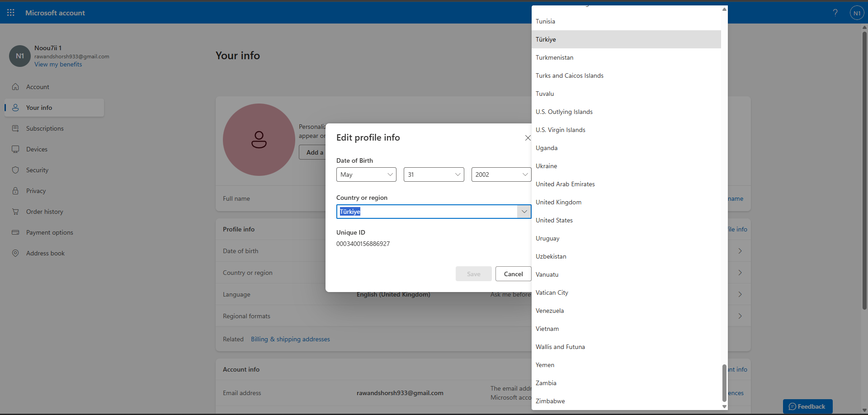Select United States from the country list
This screenshot has width=868, height=415.
point(554,220)
